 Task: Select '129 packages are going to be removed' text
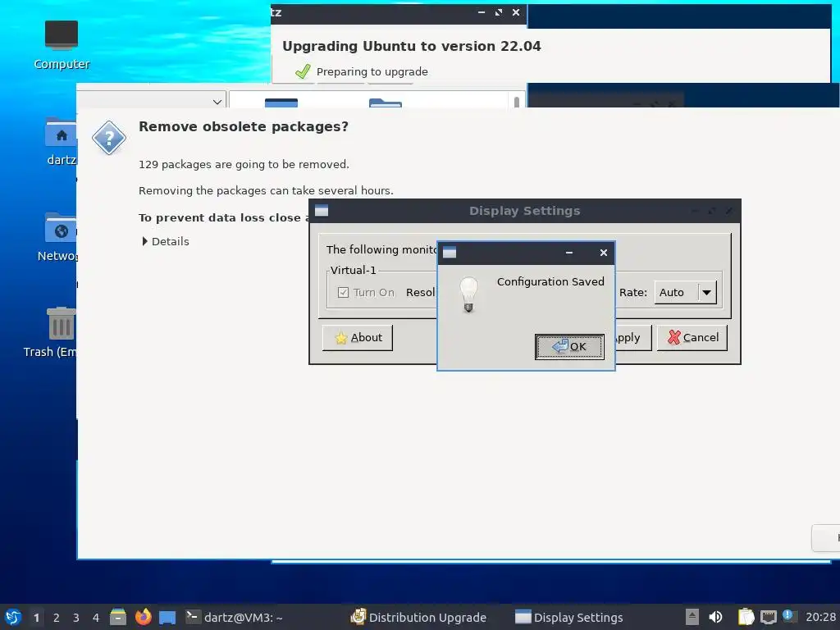pyautogui.click(x=244, y=164)
